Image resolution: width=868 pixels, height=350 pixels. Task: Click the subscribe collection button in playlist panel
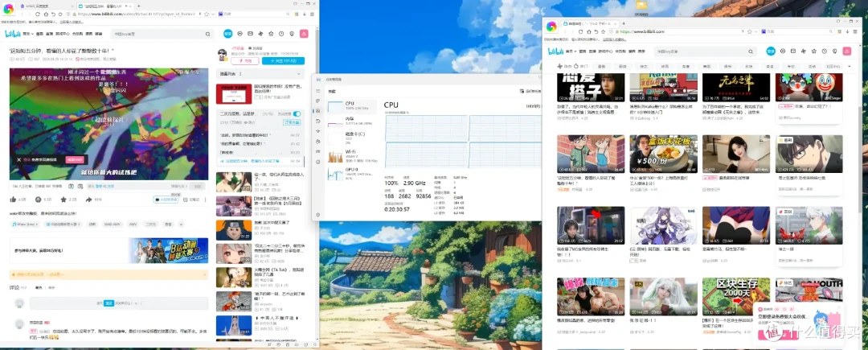[291, 121]
